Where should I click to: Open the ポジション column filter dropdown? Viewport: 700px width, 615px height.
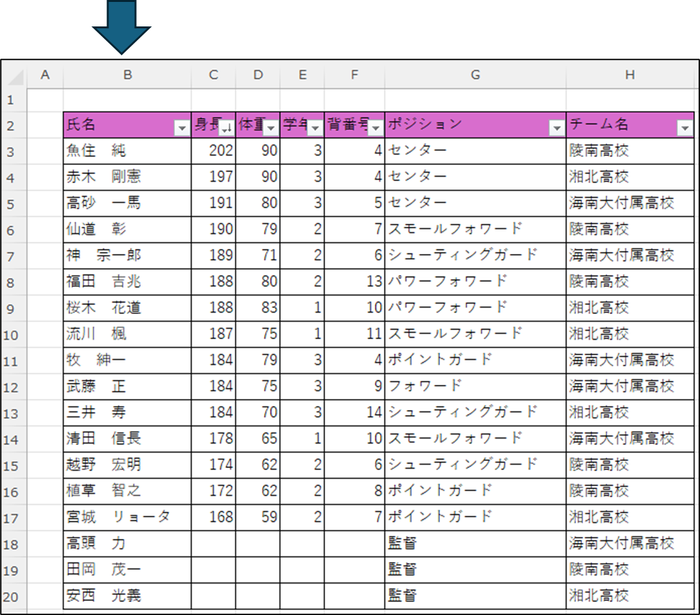(557, 129)
